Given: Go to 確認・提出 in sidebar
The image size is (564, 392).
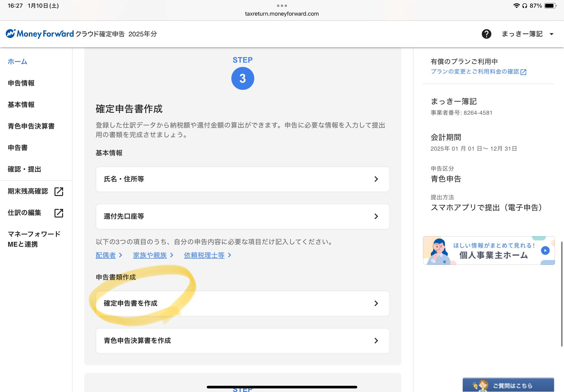Looking at the screenshot, I should point(24,169).
